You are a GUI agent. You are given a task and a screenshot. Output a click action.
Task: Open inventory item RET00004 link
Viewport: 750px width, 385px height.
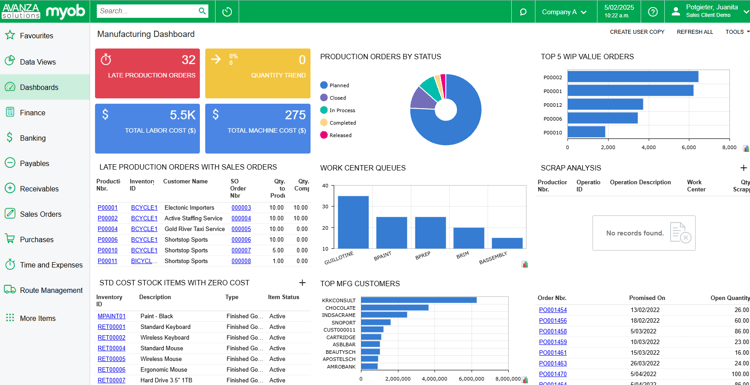tap(111, 348)
